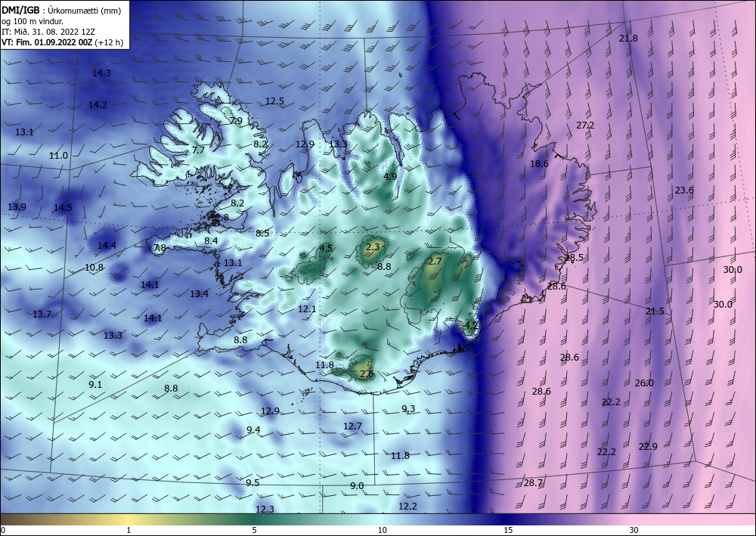Click the 12.7 value label
Screen dimensions: 756x536
coord(352,426)
